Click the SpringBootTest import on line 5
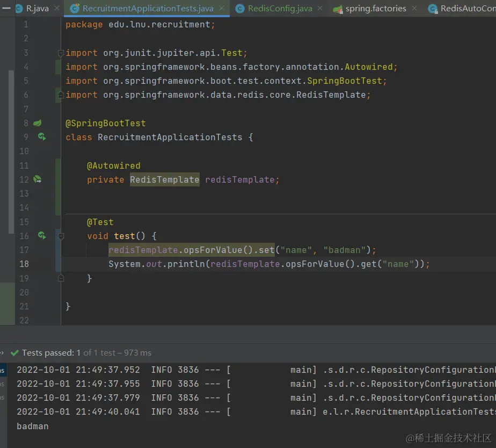This screenshot has width=496, height=448. pyautogui.click(x=226, y=81)
